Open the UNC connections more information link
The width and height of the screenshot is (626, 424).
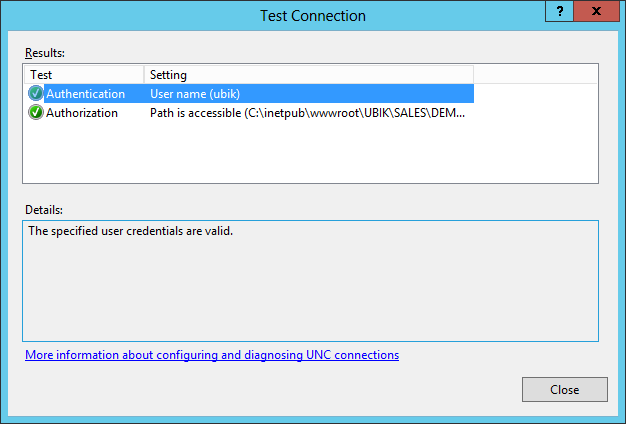212,355
